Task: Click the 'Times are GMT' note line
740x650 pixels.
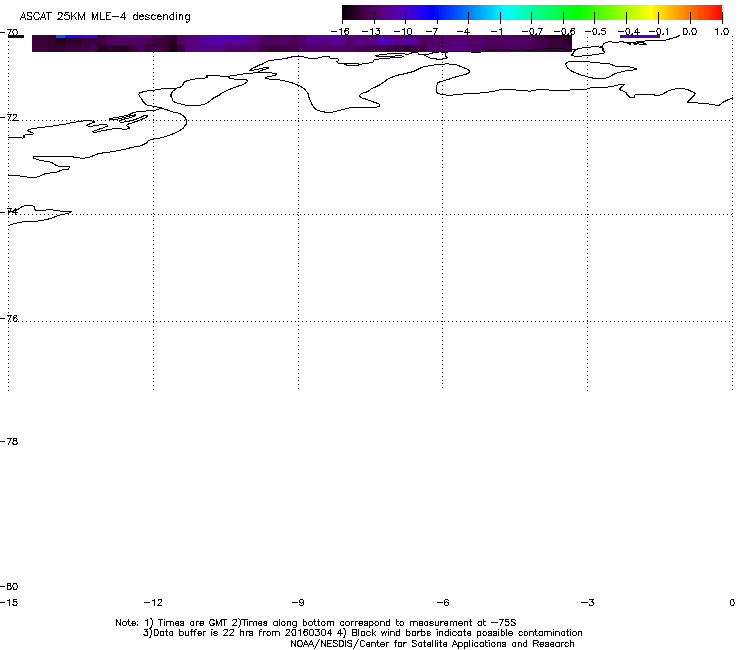Action: point(316,623)
